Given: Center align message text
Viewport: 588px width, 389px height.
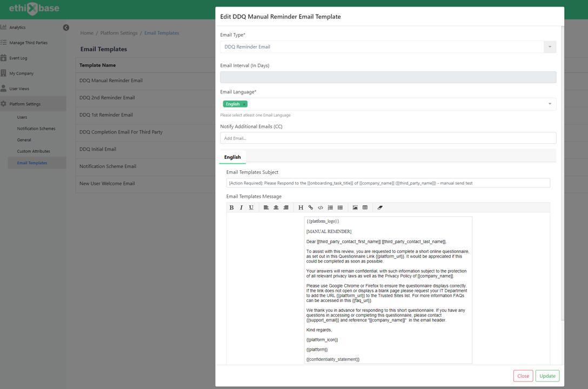Looking at the screenshot, I should click(x=276, y=207).
